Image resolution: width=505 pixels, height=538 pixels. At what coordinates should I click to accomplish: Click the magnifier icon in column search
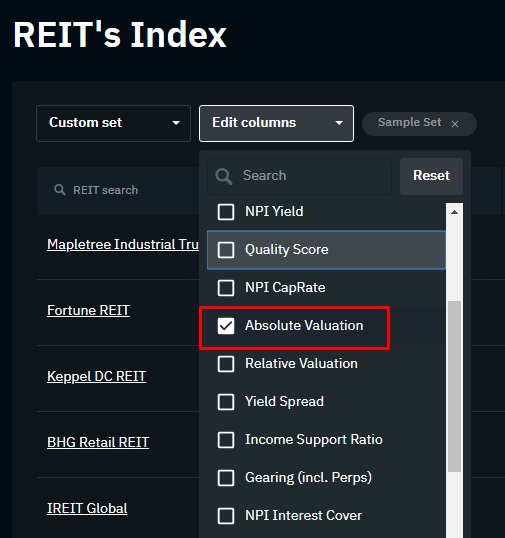(224, 176)
